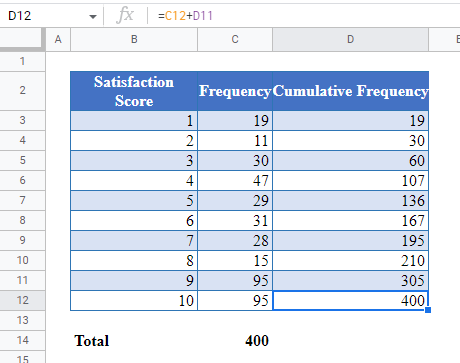Select cell with satisfaction score 1
The image size is (460, 363).
click(x=134, y=120)
